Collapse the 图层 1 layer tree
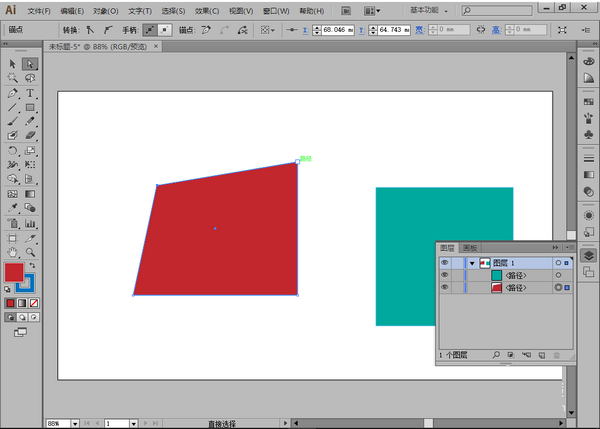The image size is (600, 429). click(x=472, y=263)
